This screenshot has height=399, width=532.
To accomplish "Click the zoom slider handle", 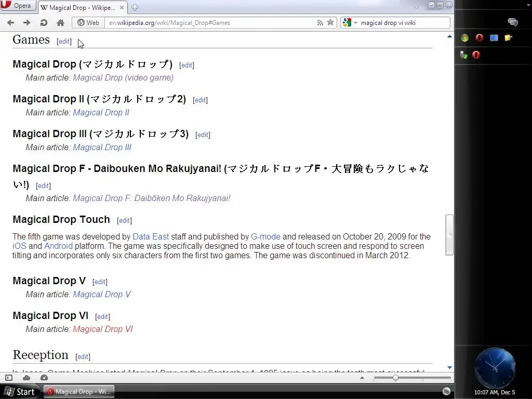I will pos(395,378).
